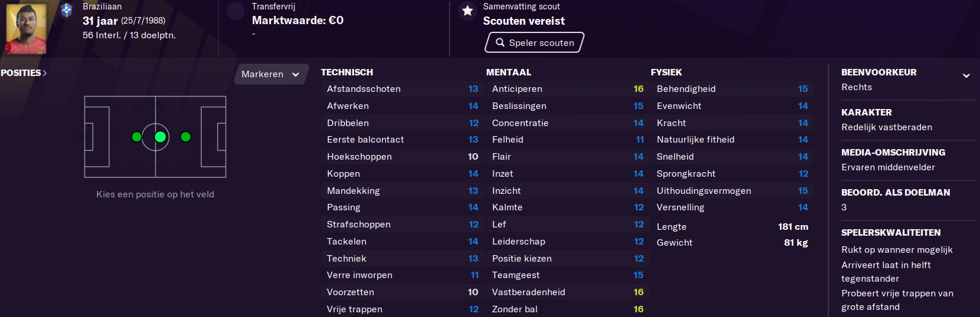This screenshot has height=317, width=980.
Task: Click the Brazilian federation badge icon
Action: [x=67, y=10]
